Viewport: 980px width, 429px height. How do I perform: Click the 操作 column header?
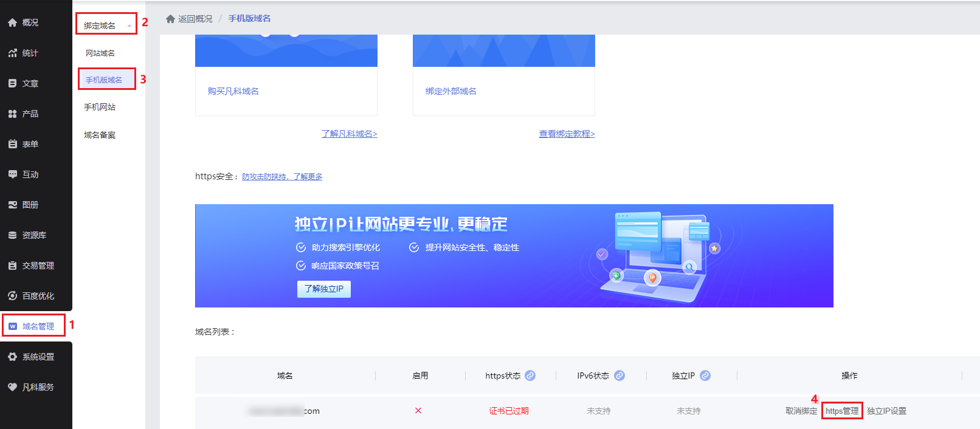(849, 376)
